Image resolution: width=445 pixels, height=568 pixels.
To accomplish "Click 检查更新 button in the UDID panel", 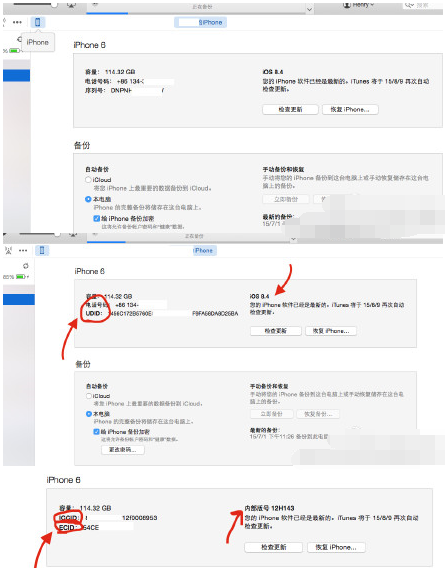I will click(276, 331).
